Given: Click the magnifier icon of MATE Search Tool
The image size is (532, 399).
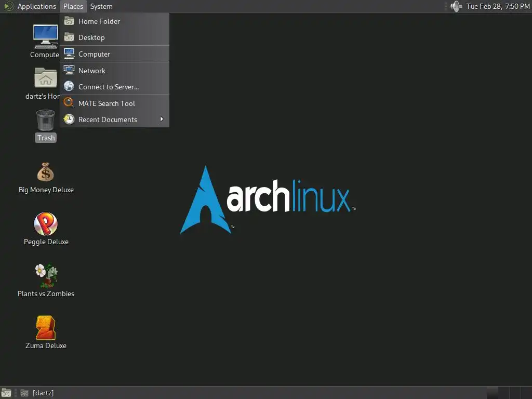Looking at the screenshot, I should tap(69, 102).
